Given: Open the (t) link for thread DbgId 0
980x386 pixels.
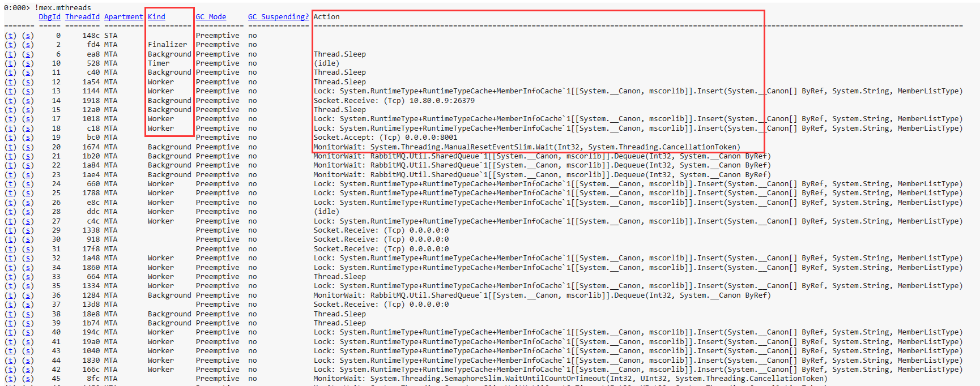Looking at the screenshot, I should point(10,35).
